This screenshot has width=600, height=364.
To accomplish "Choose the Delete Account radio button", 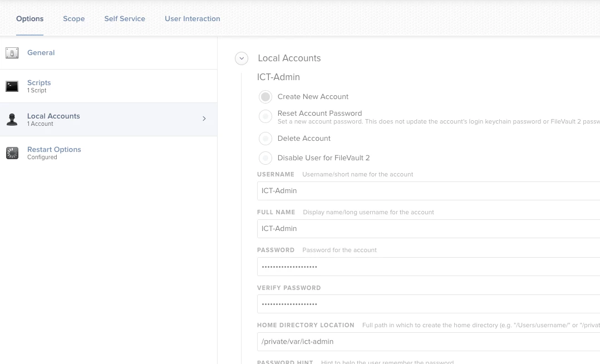I will [265, 139].
